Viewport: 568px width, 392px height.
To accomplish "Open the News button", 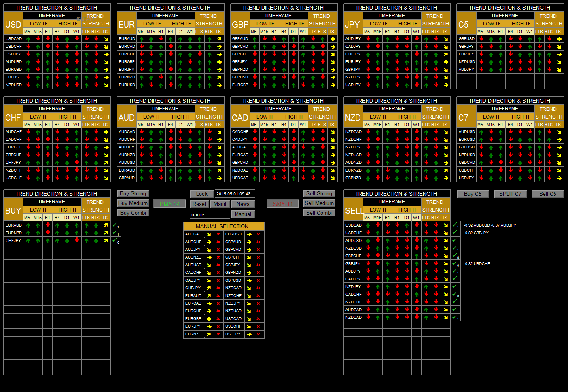I will tap(243, 204).
